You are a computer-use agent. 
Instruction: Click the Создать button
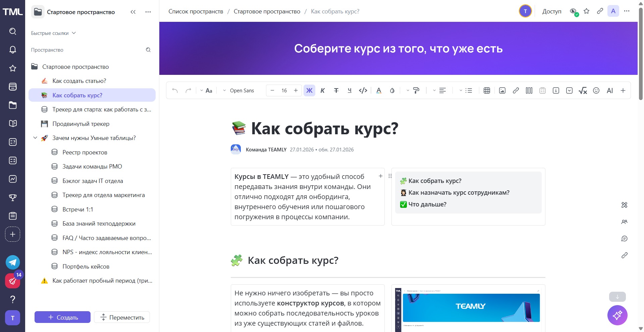[62, 317]
